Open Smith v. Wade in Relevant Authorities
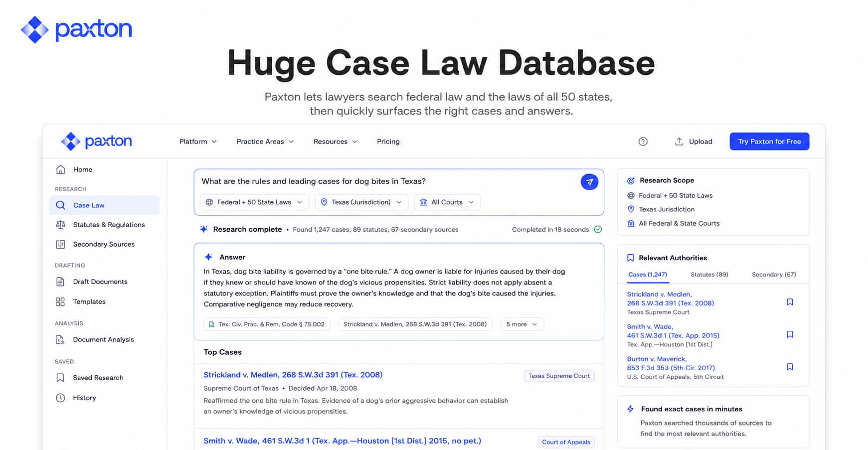Viewport: 868px width, 450px height. click(x=673, y=331)
